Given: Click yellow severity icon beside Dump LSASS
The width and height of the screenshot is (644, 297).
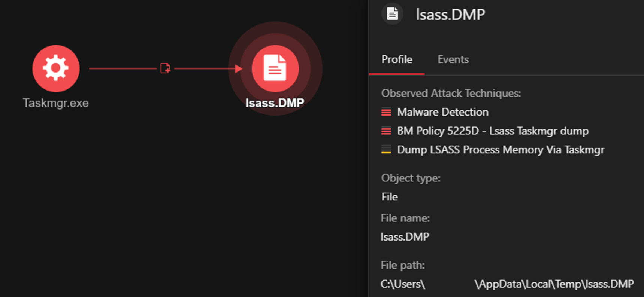Looking at the screenshot, I should tap(386, 150).
